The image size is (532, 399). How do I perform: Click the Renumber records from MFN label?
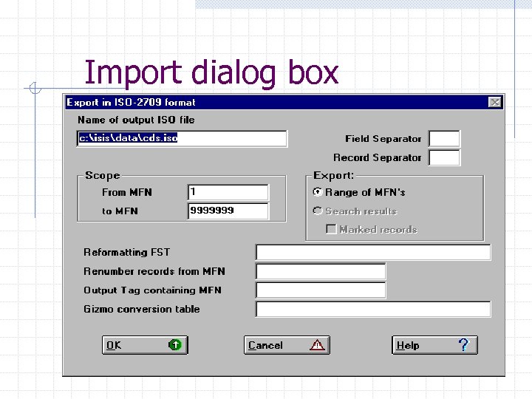pos(154,271)
